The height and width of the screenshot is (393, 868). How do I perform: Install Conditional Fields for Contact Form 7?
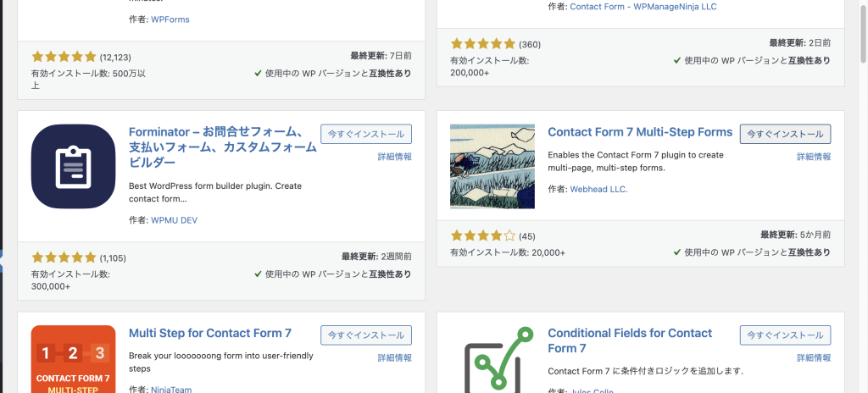click(x=786, y=335)
